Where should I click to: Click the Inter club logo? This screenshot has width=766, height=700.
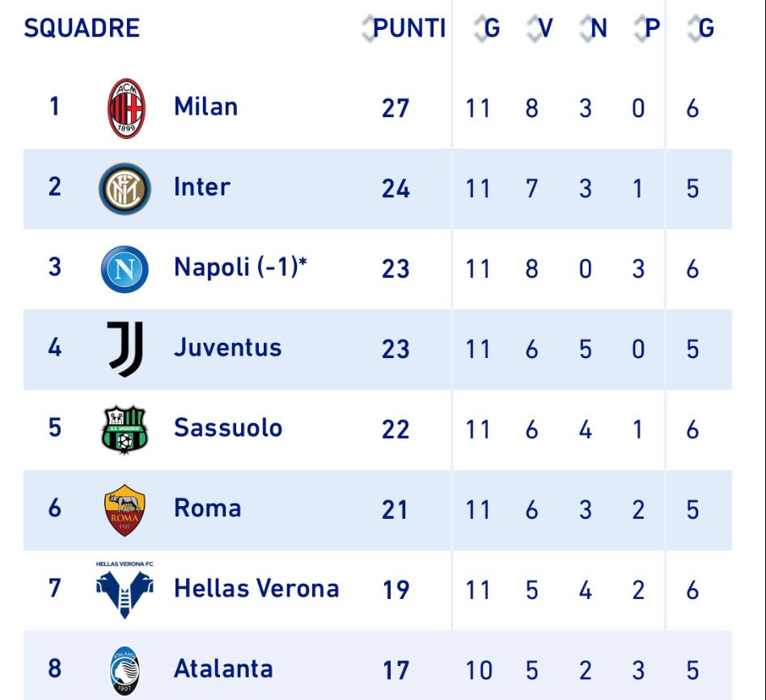point(125,188)
